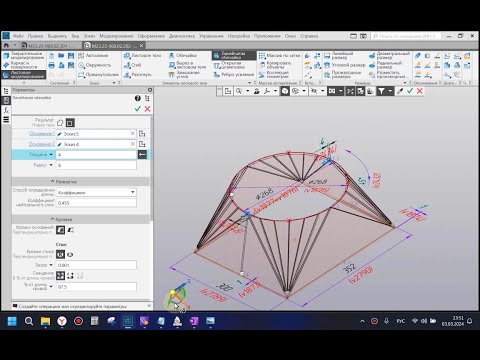Click the command search box
The width and height of the screenshot is (480, 360).
click(x=406, y=36)
